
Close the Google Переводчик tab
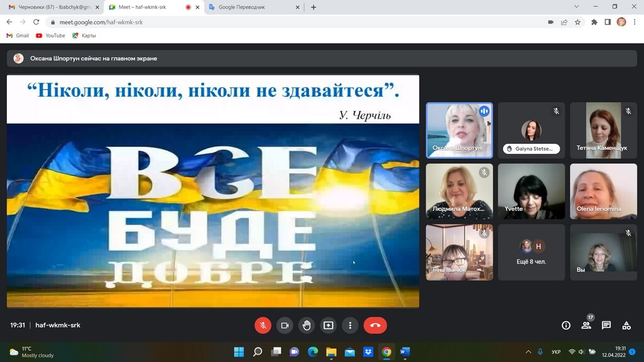(297, 7)
